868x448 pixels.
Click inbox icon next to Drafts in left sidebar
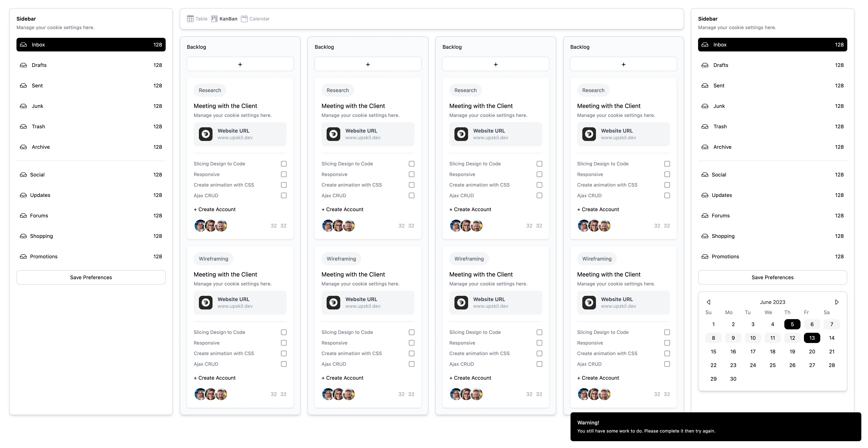[x=23, y=65]
